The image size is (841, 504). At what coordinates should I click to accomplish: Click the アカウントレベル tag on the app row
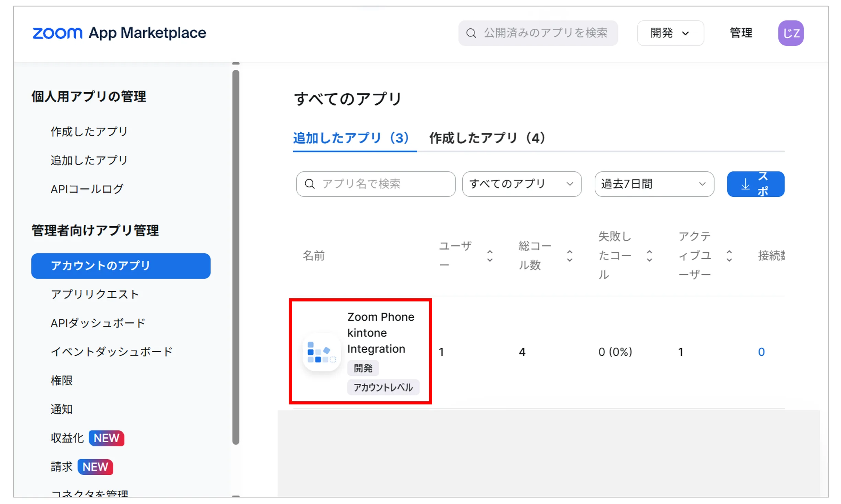[383, 388]
